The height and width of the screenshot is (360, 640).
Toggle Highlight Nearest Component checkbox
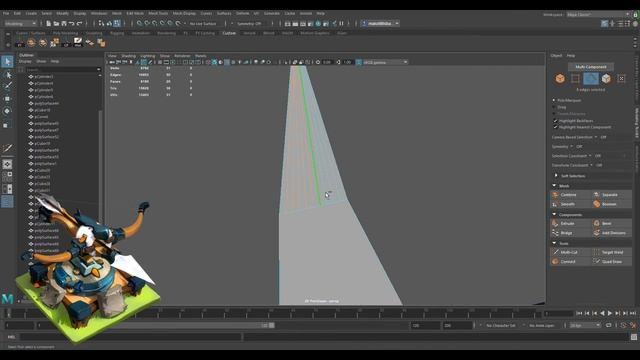coord(556,127)
